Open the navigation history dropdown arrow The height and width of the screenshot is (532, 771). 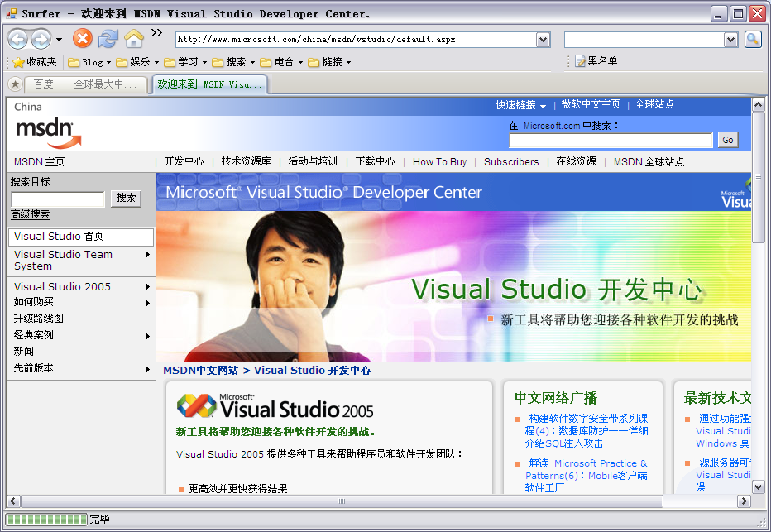59,40
